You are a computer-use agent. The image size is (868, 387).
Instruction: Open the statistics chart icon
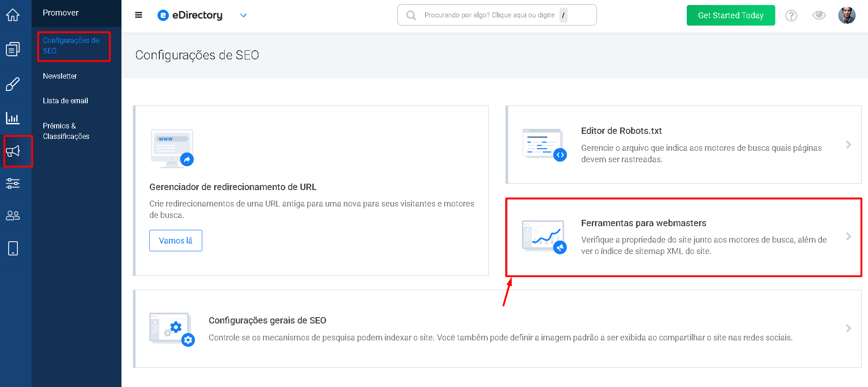tap(13, 118)
